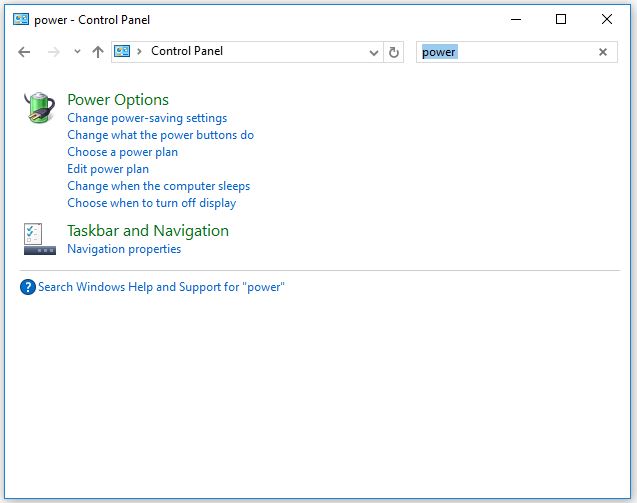
Task: Clear the search box with X
Action: pyautogui.click(x=603, y=52)
